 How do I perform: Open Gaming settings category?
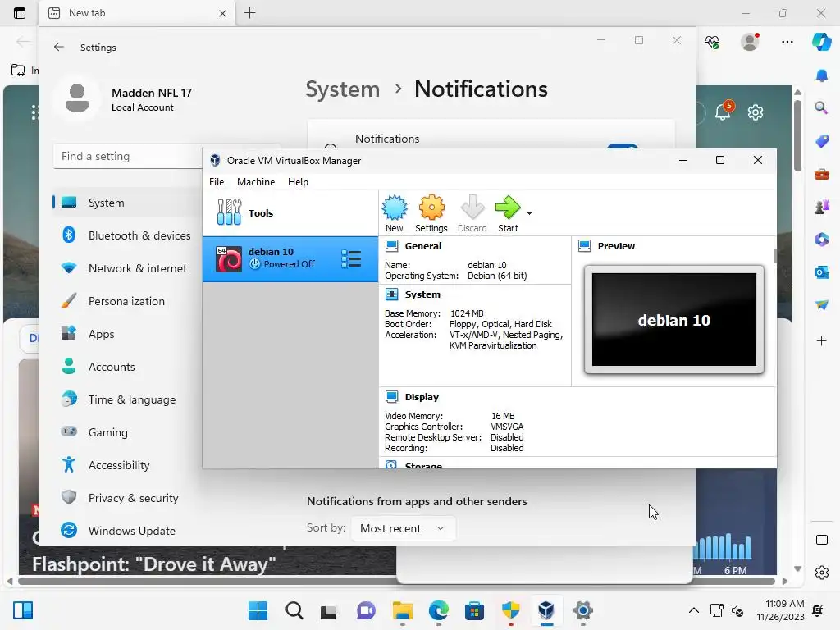[x=127, y=432]
